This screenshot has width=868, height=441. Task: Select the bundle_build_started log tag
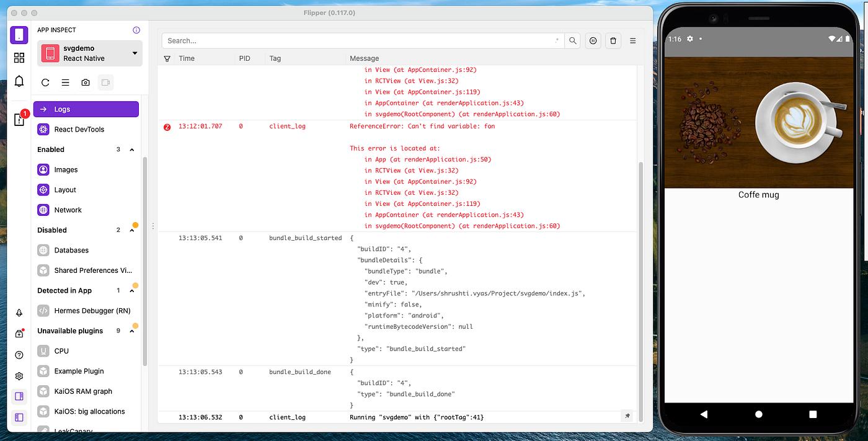pyautogui.click(x=305, y=238)
